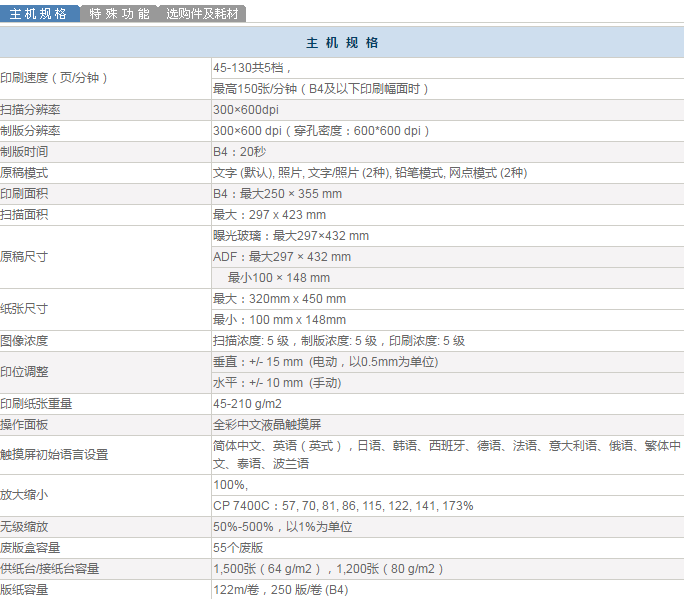
Task: Open the 选购件及耗材 tab
Action: tap(202, 14)
